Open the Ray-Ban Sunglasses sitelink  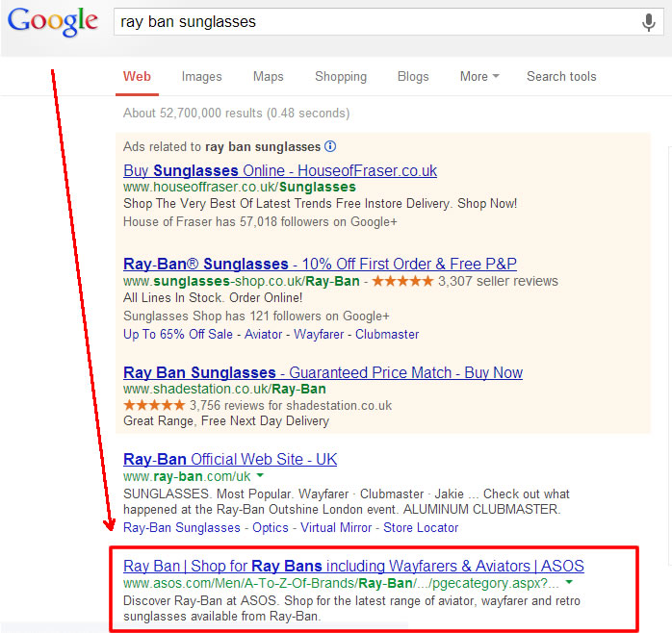(182, 527)
